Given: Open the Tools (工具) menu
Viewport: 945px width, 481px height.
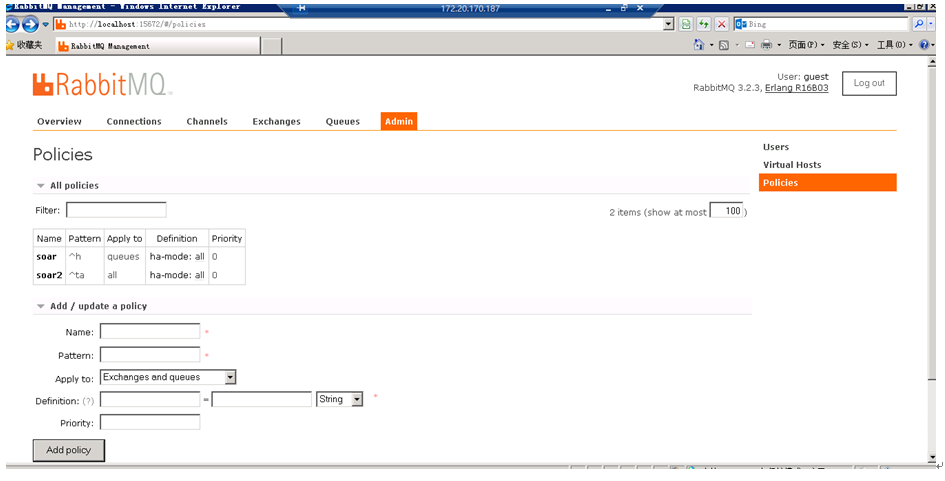Looking at the screenshot, I should coord(894,45).
